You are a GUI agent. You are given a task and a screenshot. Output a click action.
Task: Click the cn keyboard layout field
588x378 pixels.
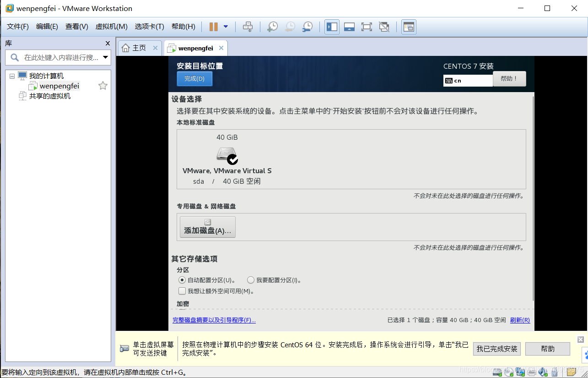point(468,81)
